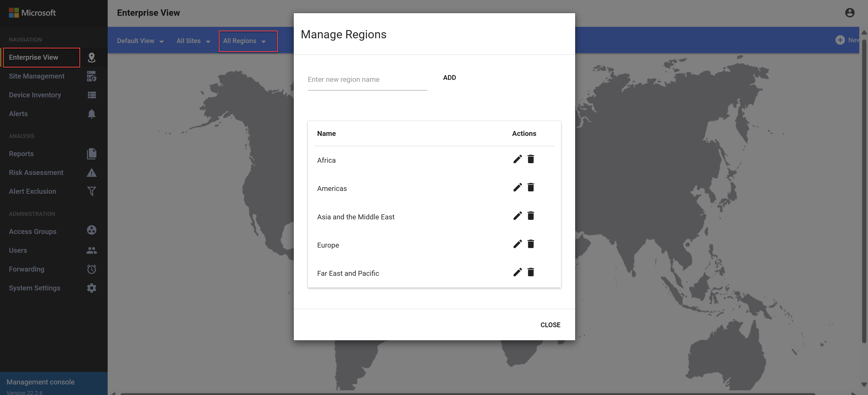Open Alerts bell icon in sidebar
The height and width of the screenshot is (395, 868).
[91, 114]
